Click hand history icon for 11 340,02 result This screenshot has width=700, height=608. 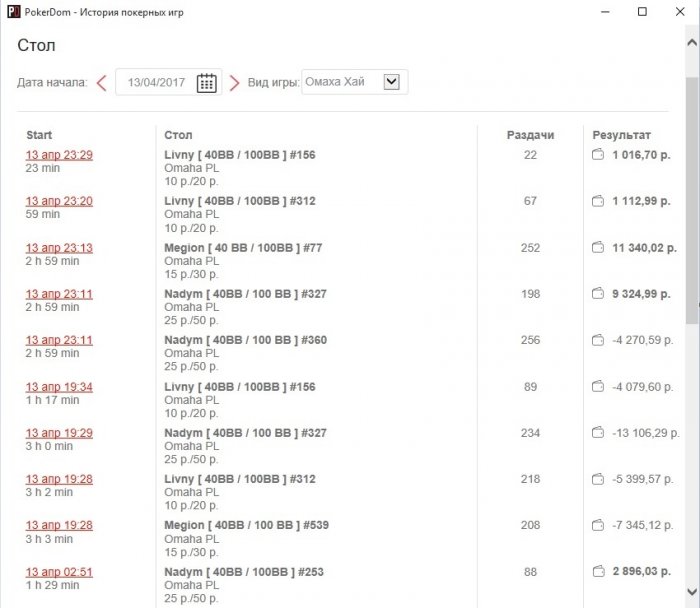(x=599, y=248)
